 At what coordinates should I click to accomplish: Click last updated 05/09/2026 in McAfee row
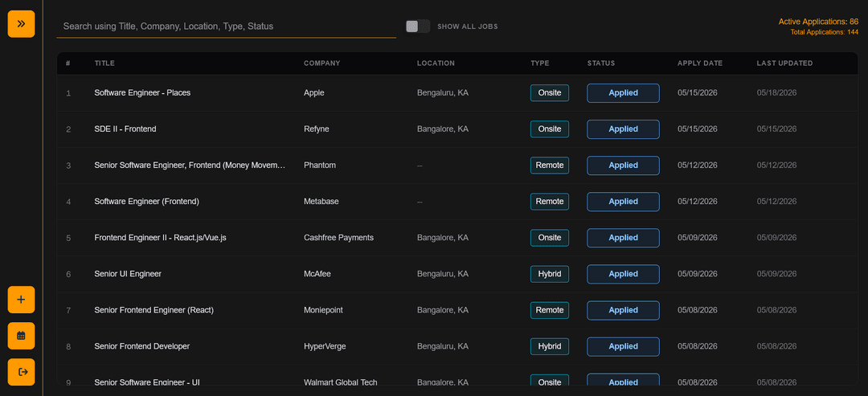pos(776,274)
